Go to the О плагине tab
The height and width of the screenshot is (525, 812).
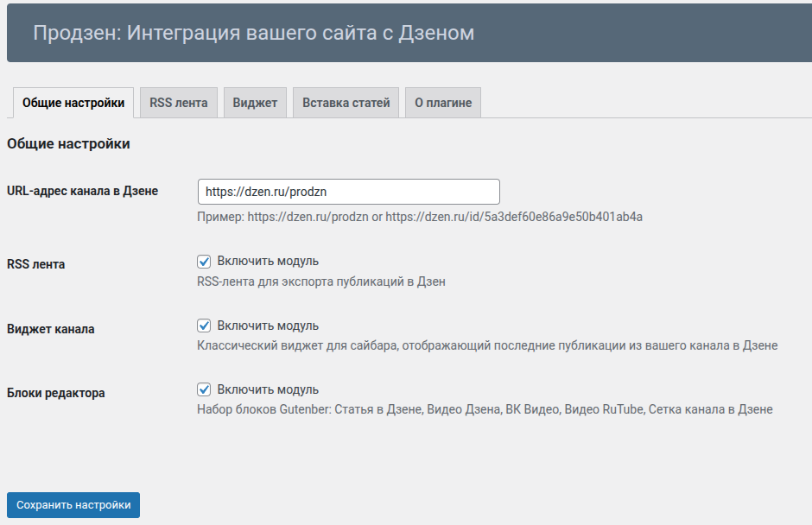(x=442, y=103)
